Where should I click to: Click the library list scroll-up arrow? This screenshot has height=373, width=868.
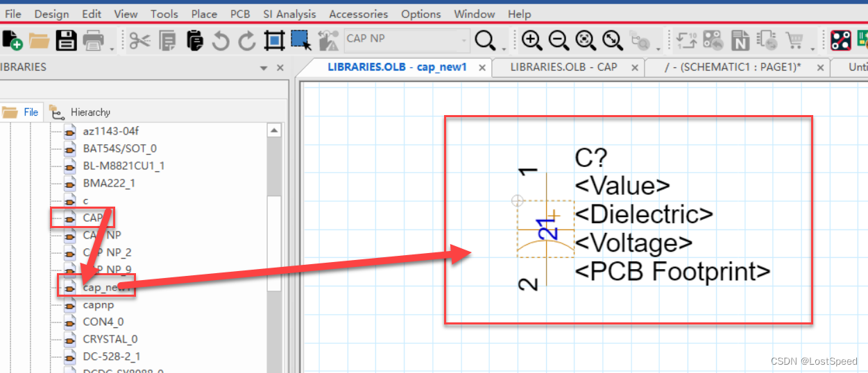(275, 130)
